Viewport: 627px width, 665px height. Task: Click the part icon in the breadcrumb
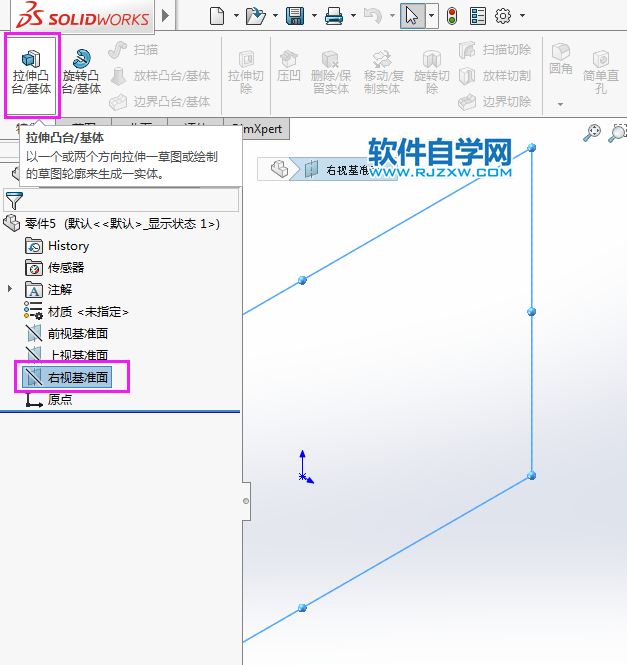279,169
